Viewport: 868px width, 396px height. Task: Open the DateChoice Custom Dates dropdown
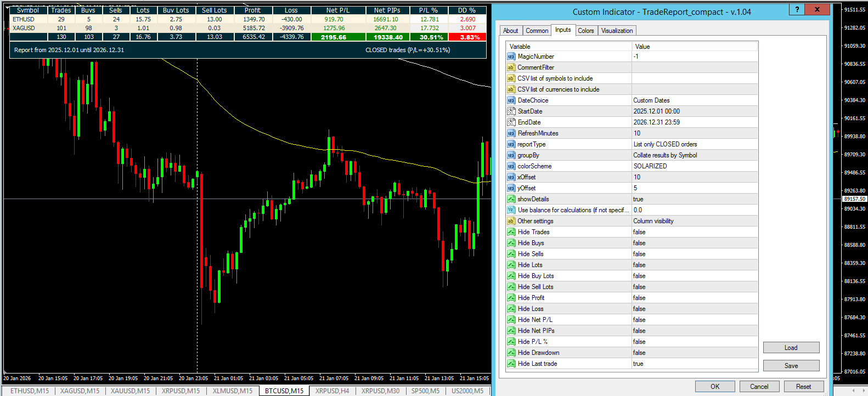click(695, 100)
